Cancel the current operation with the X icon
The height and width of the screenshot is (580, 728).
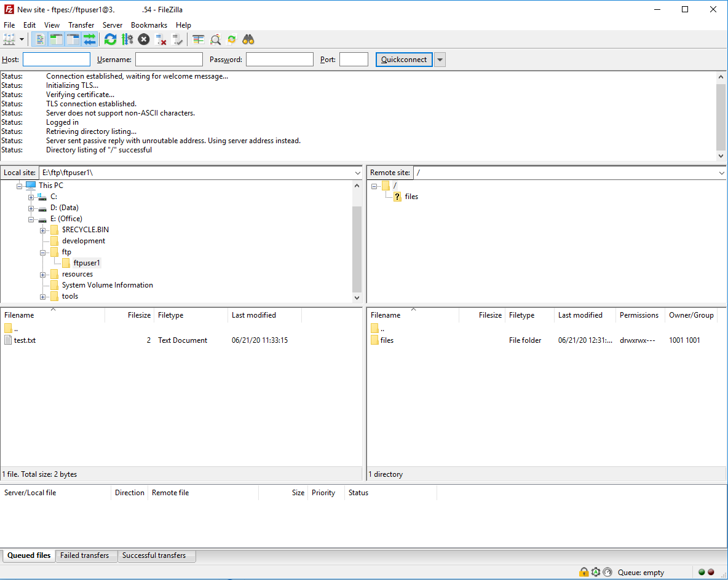tap(144, 39)
